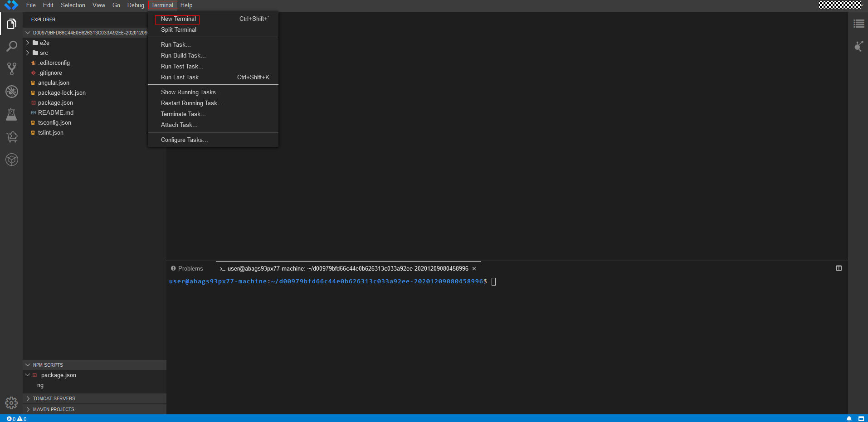Open the package.json file in the explorer
The image size is (868, 422).
click(55, 103)
